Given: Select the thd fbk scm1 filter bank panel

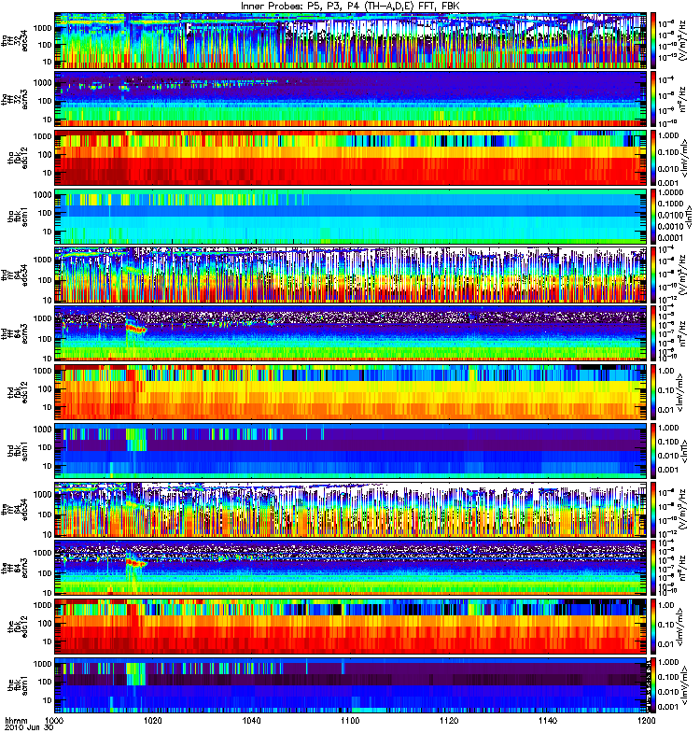Looking at the screenshot, I should click(351, 451).
